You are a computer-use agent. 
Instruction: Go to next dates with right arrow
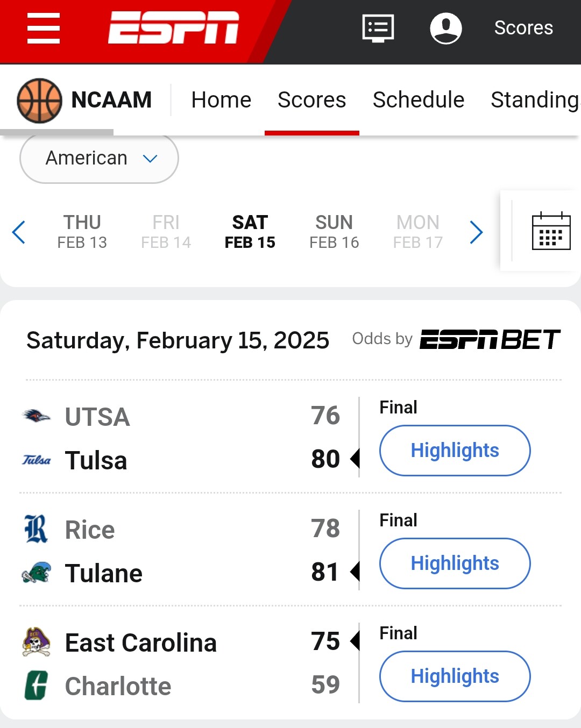[476, 232]
